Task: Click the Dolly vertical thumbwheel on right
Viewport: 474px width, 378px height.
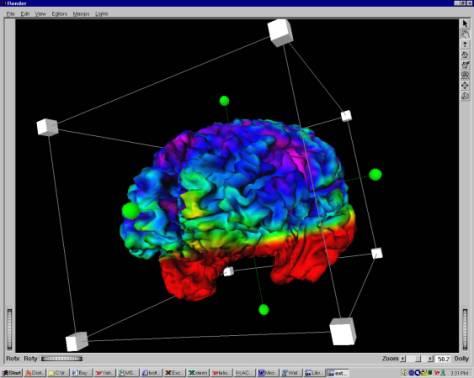Action: point(465,329)
